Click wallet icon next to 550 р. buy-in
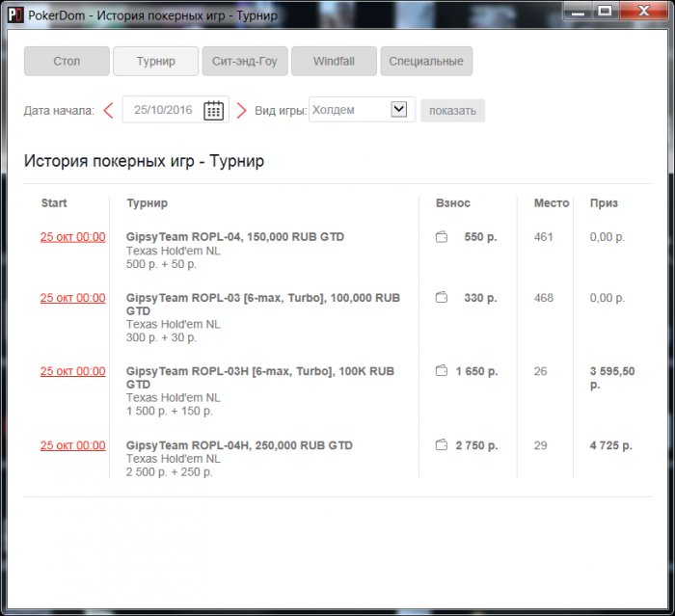The width and height of the screenshot is (675, 616). coord(442,237)
